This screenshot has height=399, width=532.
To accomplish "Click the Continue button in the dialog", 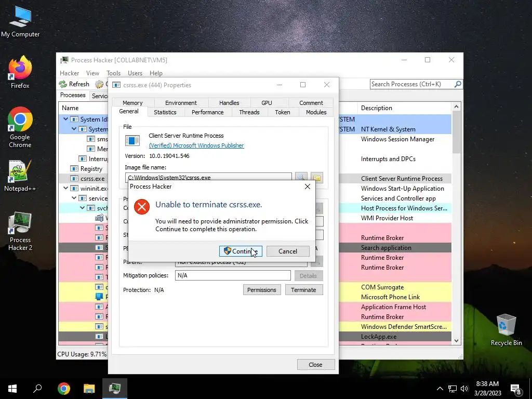I will tap(241, 251).
